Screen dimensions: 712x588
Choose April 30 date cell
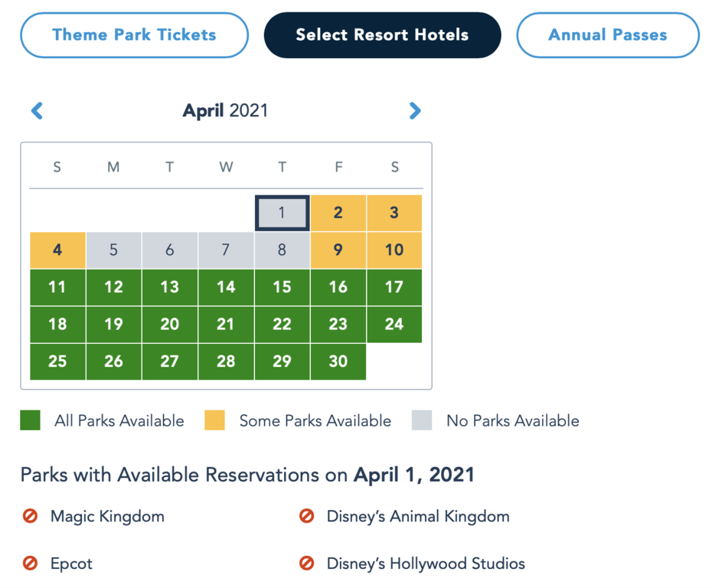tap(338, 361)
